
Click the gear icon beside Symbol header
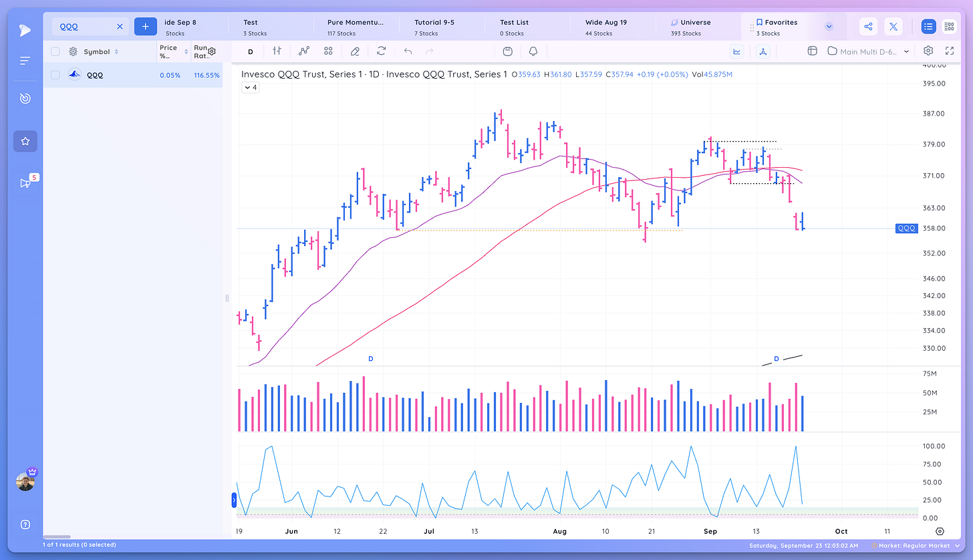coord(73,51)
